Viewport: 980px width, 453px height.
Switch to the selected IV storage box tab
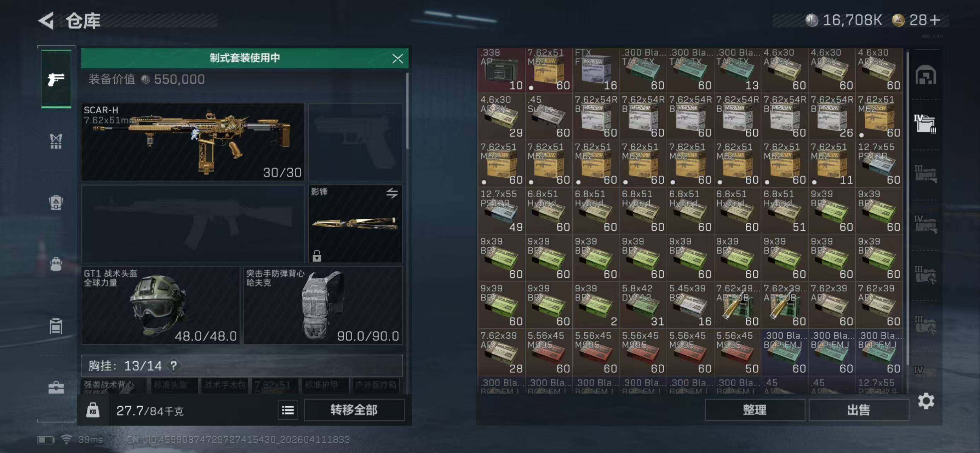pos(925,124)
